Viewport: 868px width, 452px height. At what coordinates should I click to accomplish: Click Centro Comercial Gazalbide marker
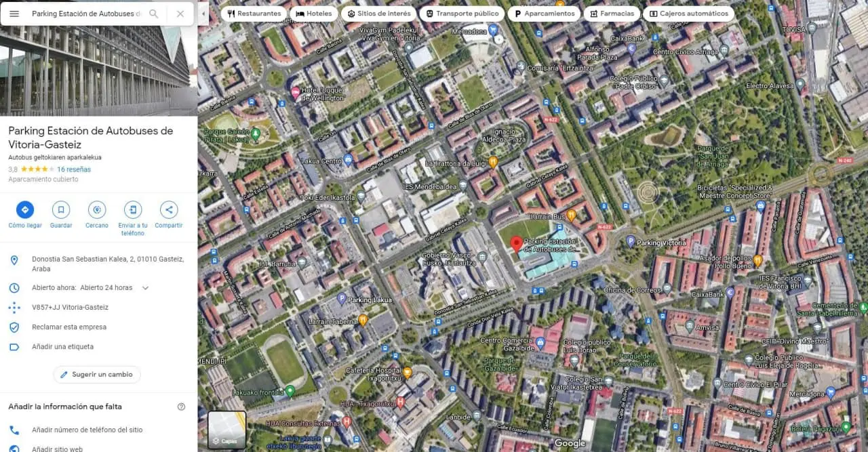click(x=540, y=344)
